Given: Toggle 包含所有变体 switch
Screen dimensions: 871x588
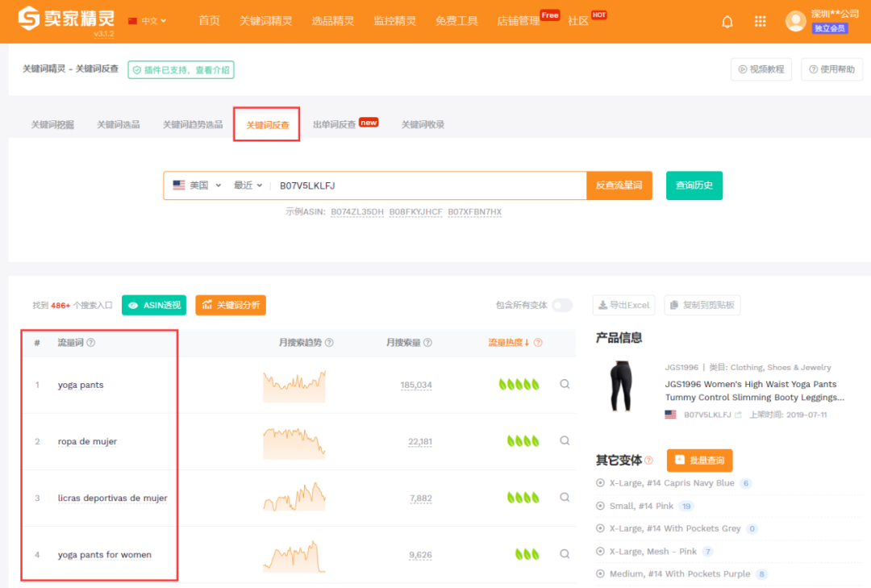Looking at the screenshot, I should tap(562, 305).
